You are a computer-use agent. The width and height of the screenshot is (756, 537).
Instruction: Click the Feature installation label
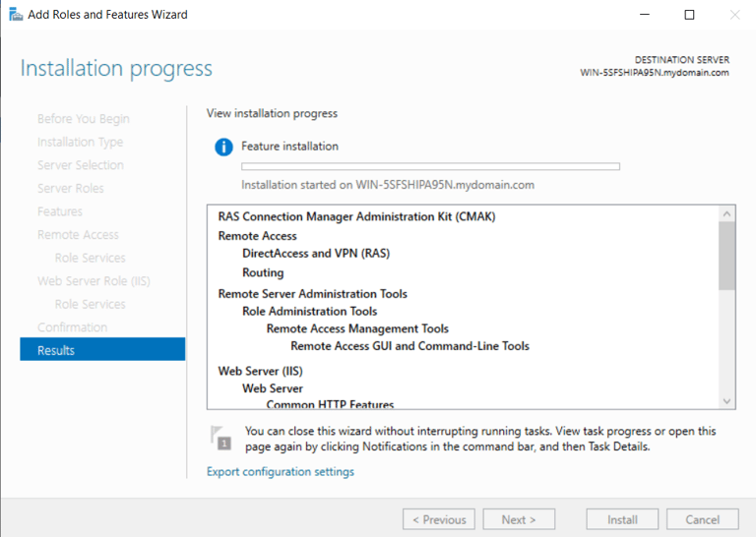tap(289, 147)
